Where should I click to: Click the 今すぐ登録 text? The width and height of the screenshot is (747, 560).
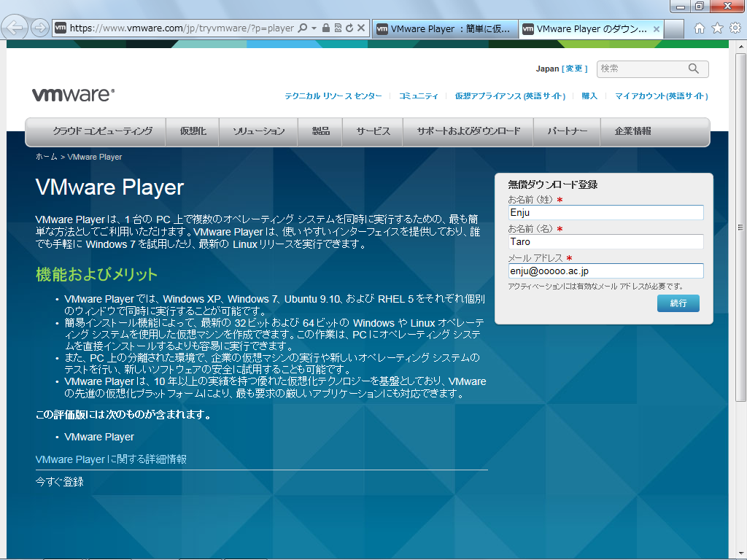pyautogui.click(x=60, y=481)
